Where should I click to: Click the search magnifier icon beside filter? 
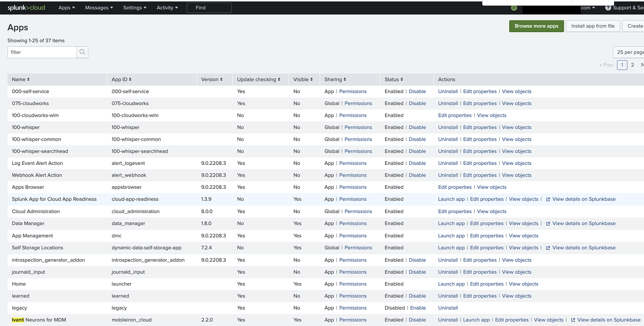pos(82,52)
